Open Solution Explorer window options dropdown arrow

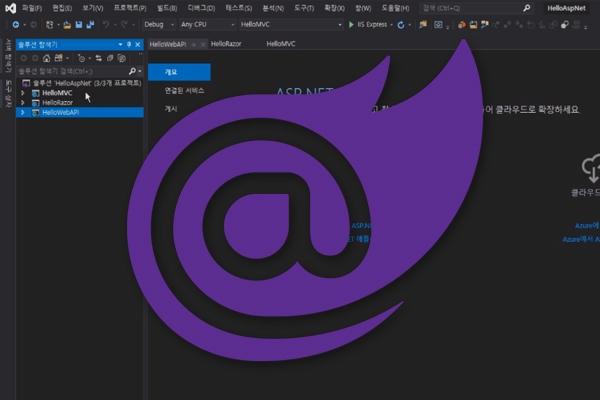(x=120, y=45)
